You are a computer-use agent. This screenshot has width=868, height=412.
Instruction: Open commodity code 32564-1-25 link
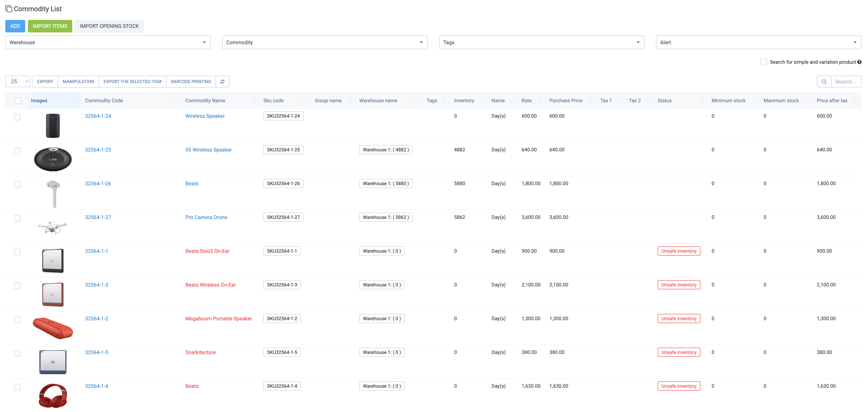(98, 150)
